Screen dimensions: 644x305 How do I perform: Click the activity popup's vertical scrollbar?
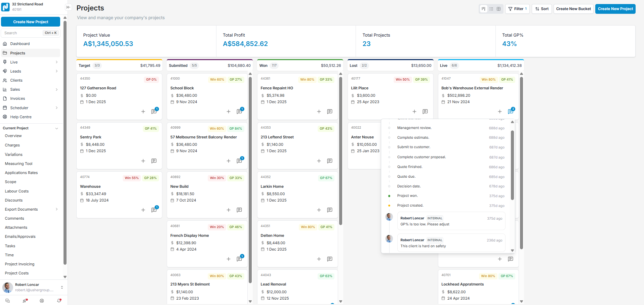[512, 165]
